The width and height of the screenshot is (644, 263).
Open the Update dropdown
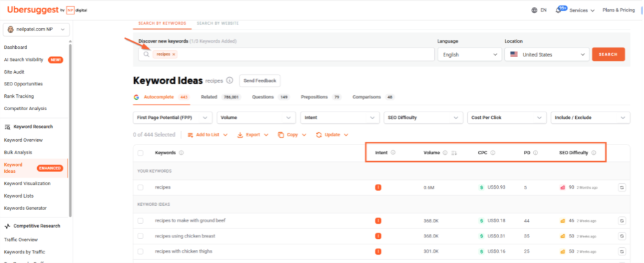point(332,135)
